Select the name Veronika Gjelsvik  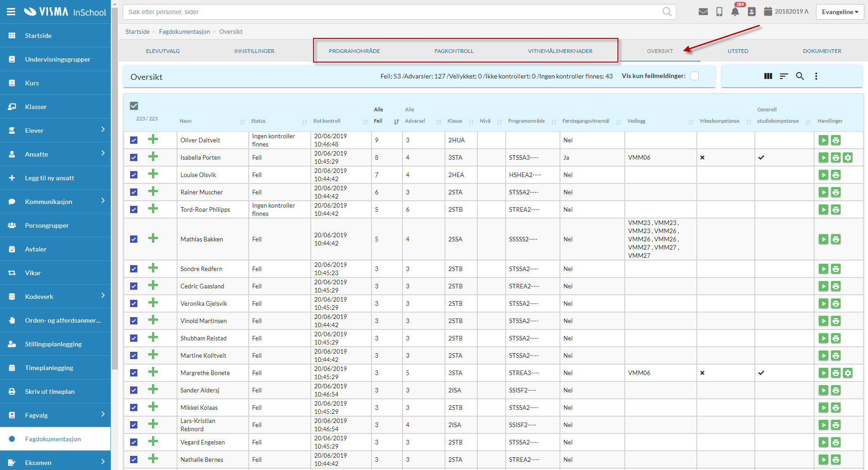[x=204, y=303]
